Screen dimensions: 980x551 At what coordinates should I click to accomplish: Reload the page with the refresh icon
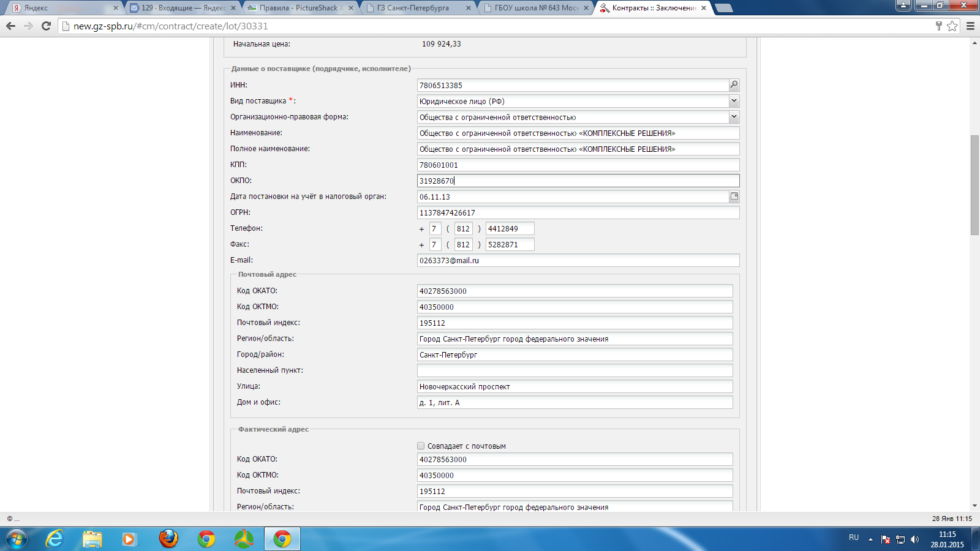point(46,26)
